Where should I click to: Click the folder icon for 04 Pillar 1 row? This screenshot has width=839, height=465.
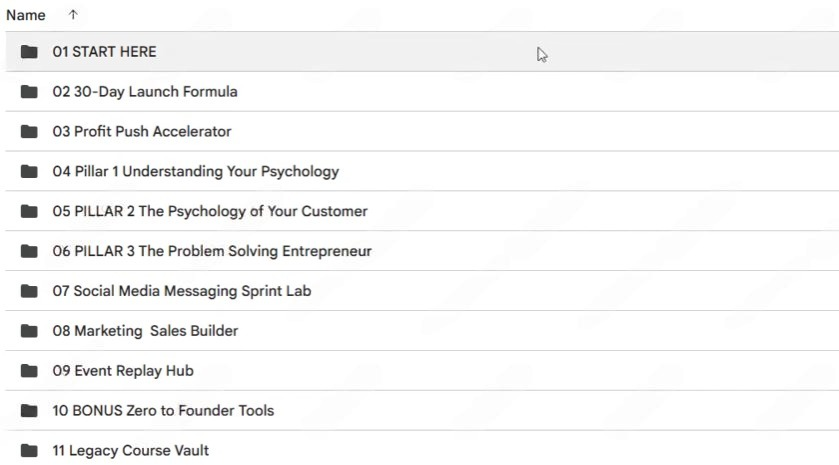tap(29, 172)
